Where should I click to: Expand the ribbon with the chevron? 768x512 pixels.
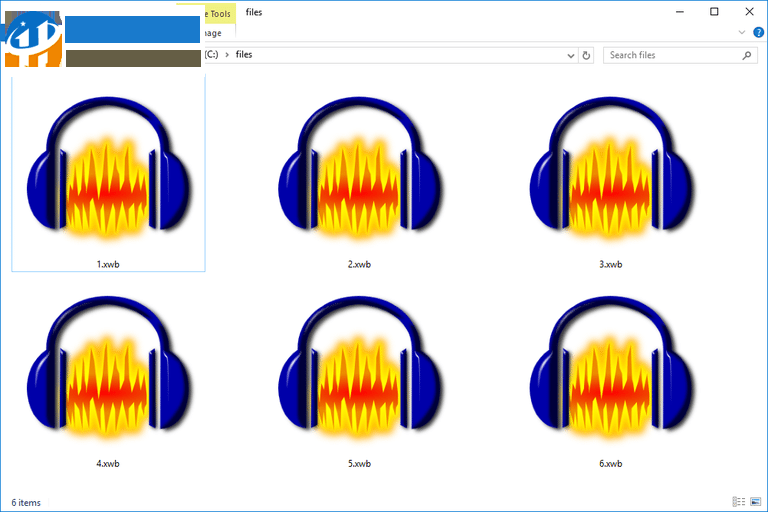click(741, 33)
